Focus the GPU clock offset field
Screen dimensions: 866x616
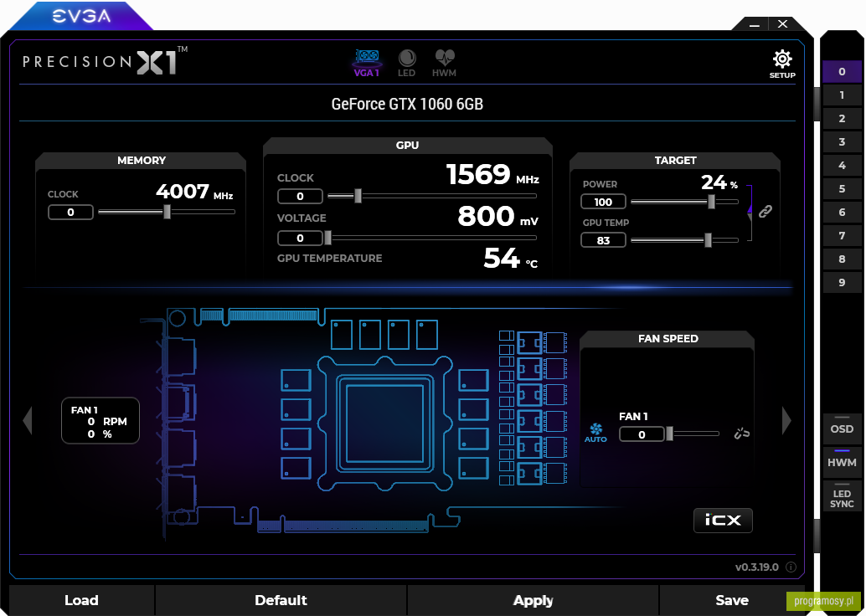pyautogui.click(x=300, y=196)
